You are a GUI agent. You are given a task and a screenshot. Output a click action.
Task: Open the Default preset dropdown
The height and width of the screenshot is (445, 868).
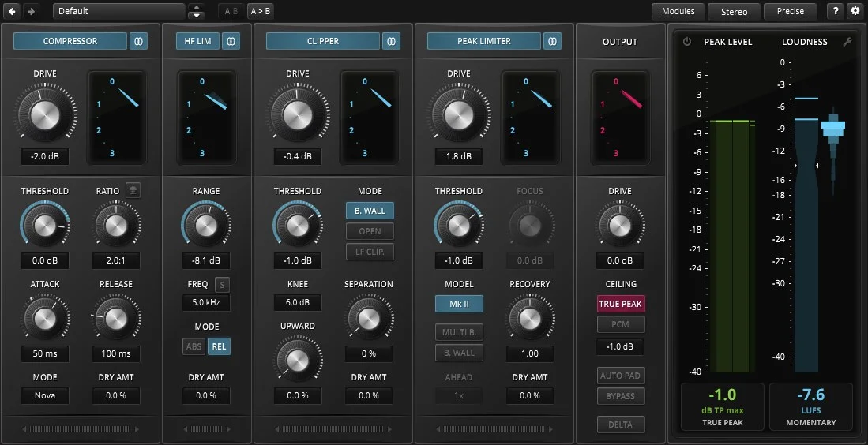tap(119, 11)
